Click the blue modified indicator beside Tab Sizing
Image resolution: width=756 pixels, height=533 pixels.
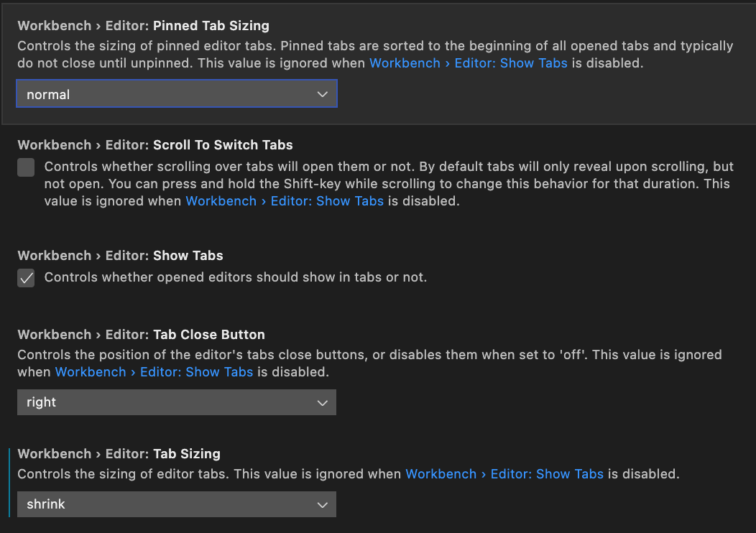pos(9,483)
